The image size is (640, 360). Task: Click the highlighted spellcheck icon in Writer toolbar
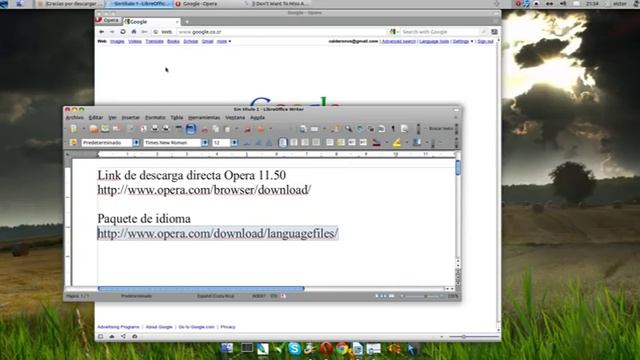tap(190, 129)
